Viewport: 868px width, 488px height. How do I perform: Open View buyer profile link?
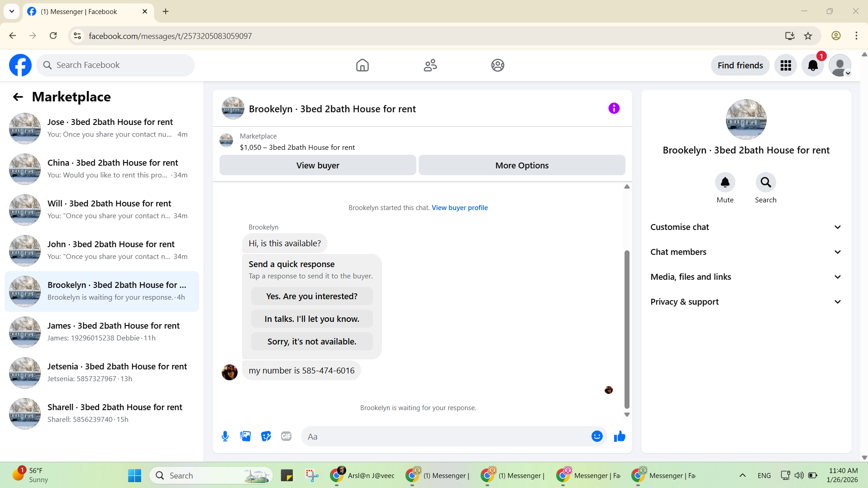click(460, 208)
